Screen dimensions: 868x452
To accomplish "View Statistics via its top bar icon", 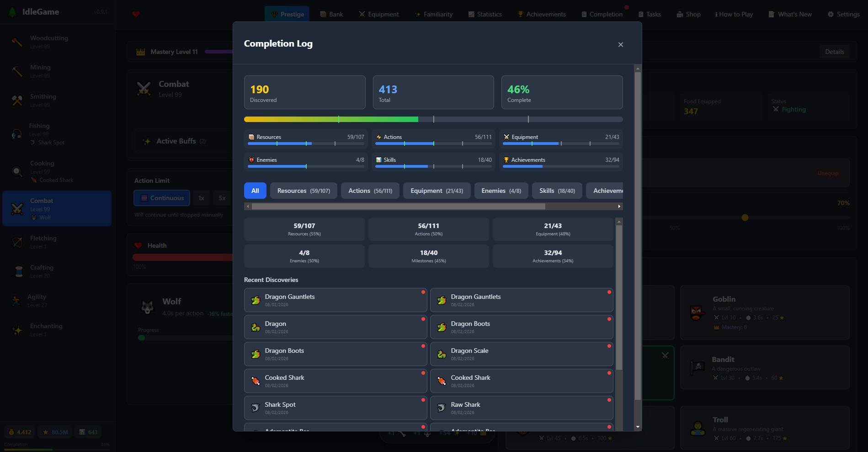I will 471,14.
